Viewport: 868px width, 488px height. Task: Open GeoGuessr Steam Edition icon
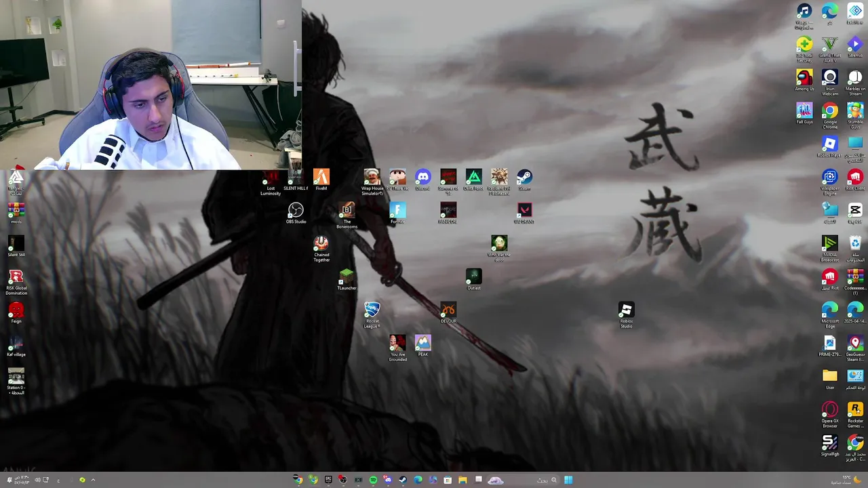(855, 348)
